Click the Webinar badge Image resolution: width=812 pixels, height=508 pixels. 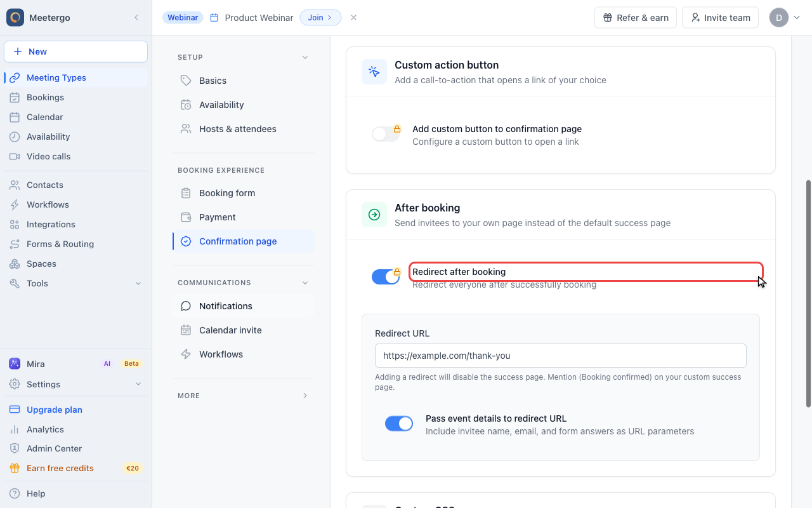click(183, 18)
